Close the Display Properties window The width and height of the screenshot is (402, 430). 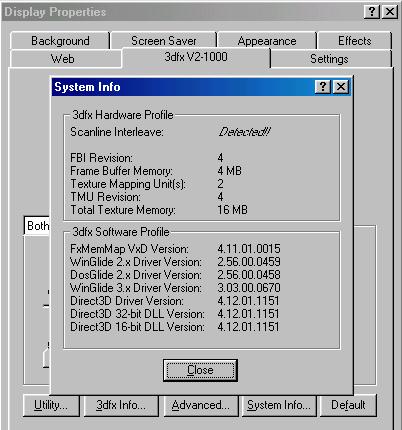[x=390, y=12]
